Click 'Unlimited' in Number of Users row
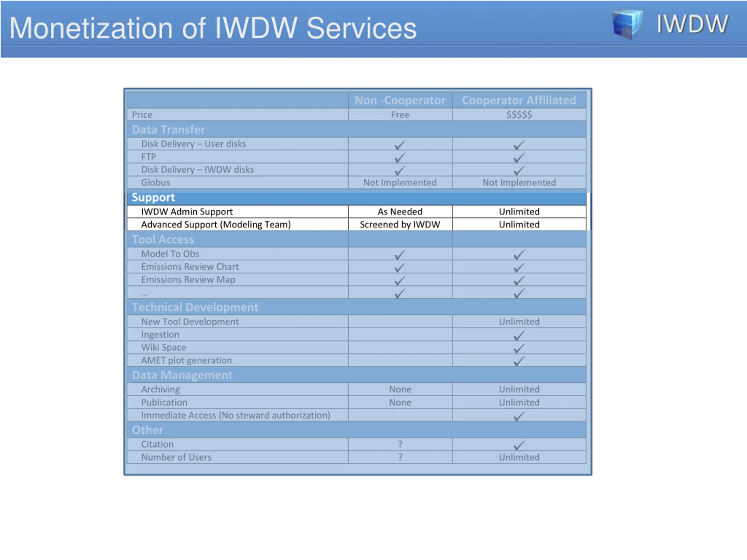 519,457
